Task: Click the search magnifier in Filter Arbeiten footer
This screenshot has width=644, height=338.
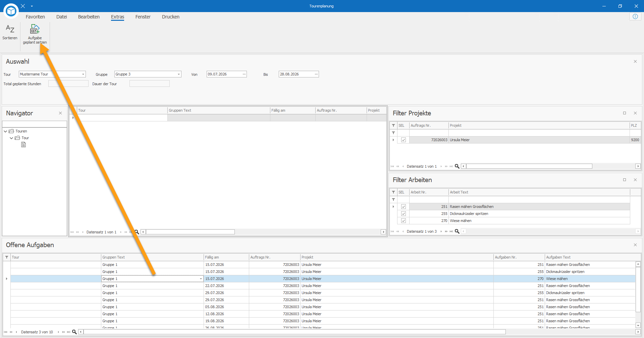Action: [x=457, y=231]
